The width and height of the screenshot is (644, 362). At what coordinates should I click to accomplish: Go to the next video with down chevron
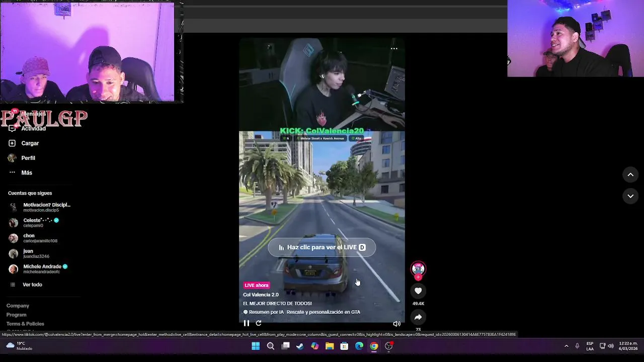630,196
